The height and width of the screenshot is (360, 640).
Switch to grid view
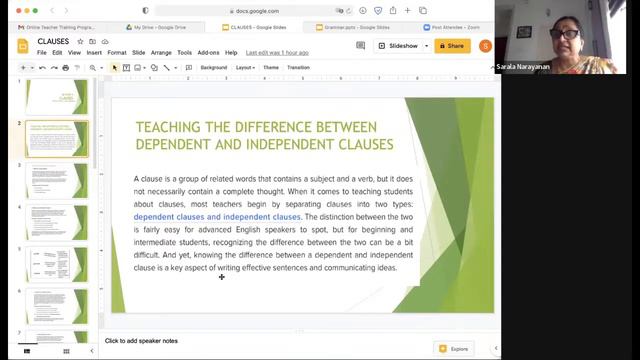[66, 351]
